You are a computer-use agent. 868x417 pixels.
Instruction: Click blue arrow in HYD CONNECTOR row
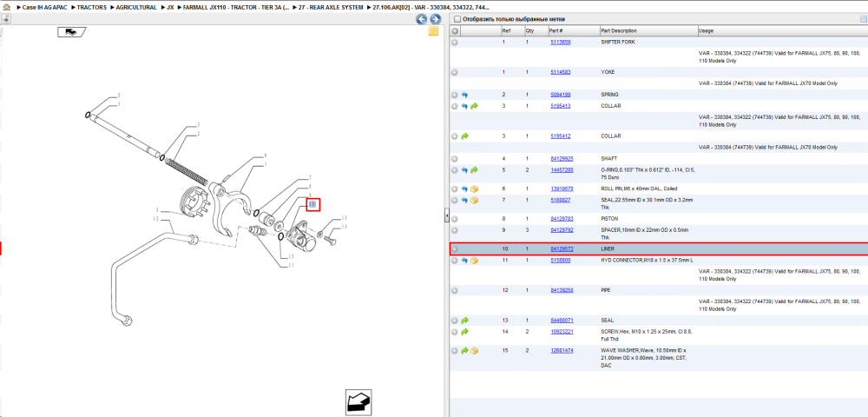(464, 261)
